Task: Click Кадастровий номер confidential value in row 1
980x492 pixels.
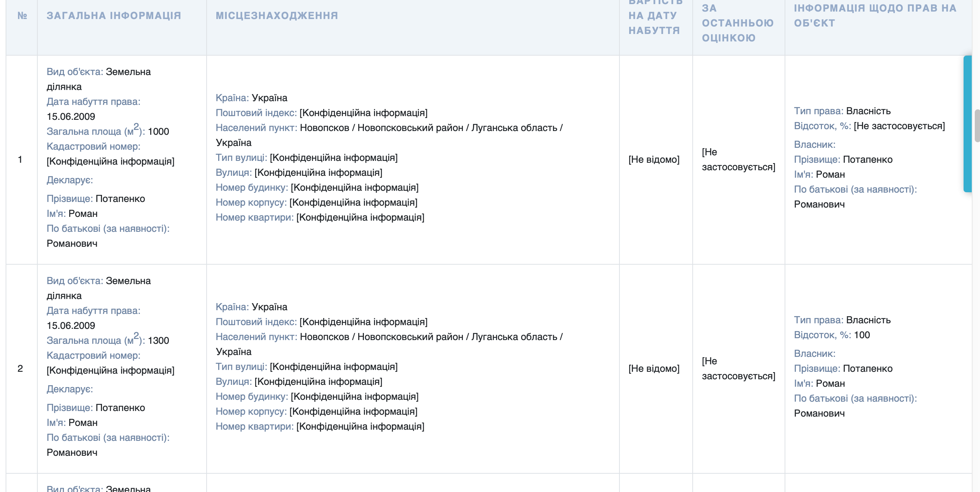Action: coord(110,161)
